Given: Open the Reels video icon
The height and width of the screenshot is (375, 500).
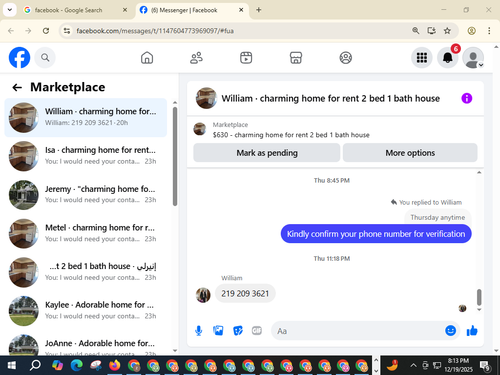Looking at the screenshot, I should point(246,58).
